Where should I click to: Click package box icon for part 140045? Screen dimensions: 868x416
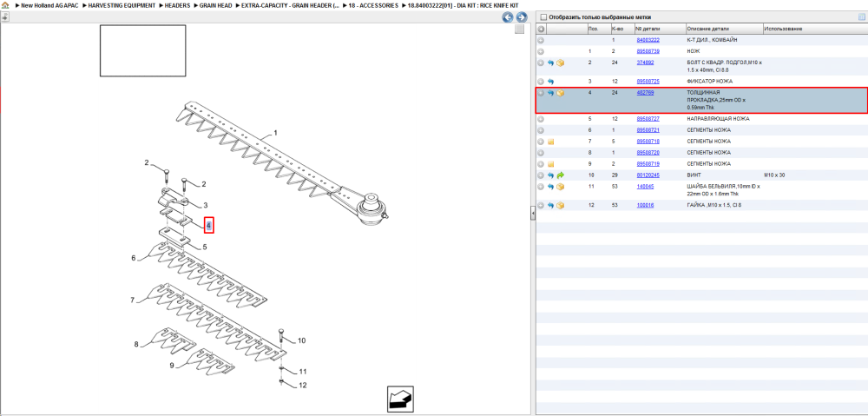point(560,187)
